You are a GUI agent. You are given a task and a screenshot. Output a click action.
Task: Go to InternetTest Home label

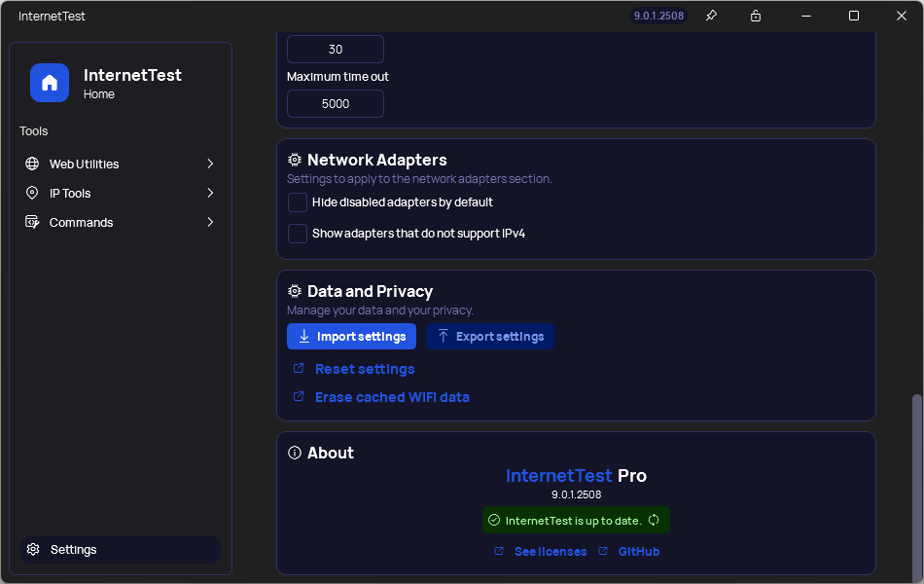pos(132,83)
